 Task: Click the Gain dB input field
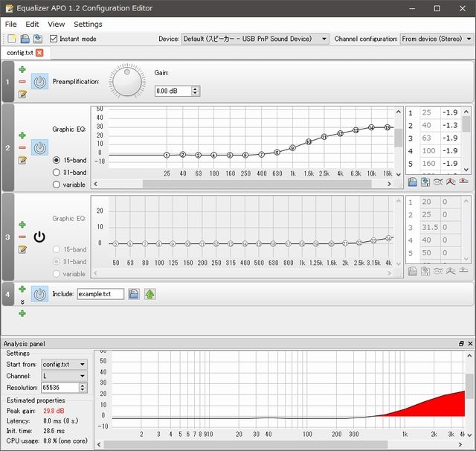pyautogui.click(x=173, y=91)
